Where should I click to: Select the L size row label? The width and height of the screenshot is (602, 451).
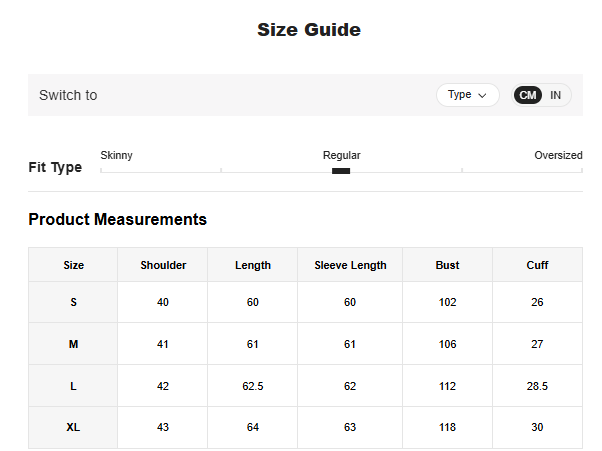pyautogui.click(x=73, y=386)
